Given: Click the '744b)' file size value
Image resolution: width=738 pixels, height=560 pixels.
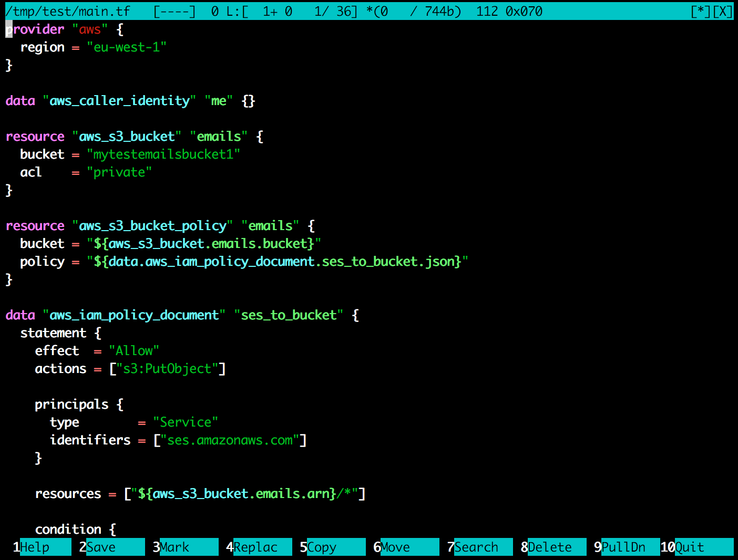Looking at the screenshot, I should click(x=443, y=11).
